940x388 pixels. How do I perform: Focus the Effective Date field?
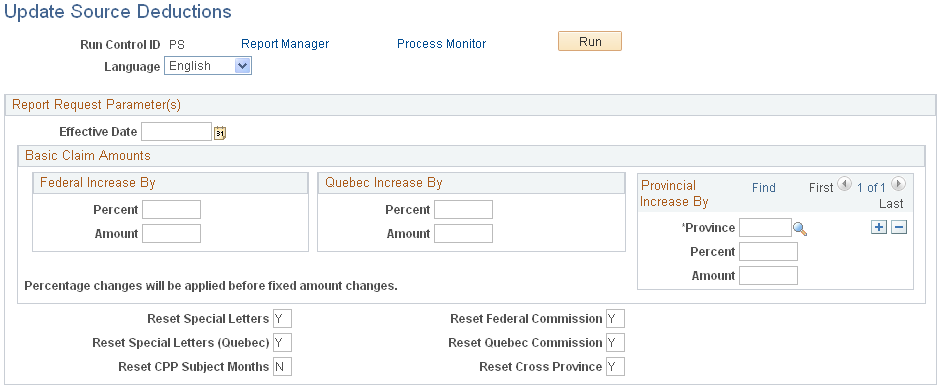176,131
